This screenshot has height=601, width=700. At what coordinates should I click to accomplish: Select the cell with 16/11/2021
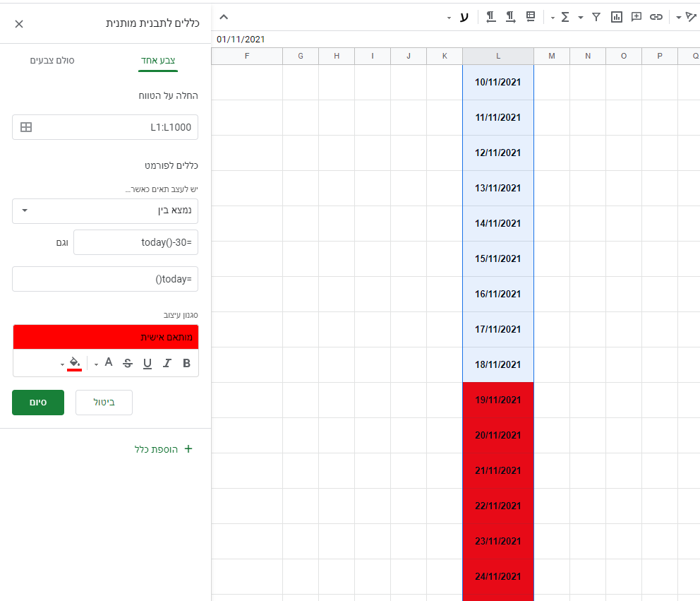coord(498,294)
